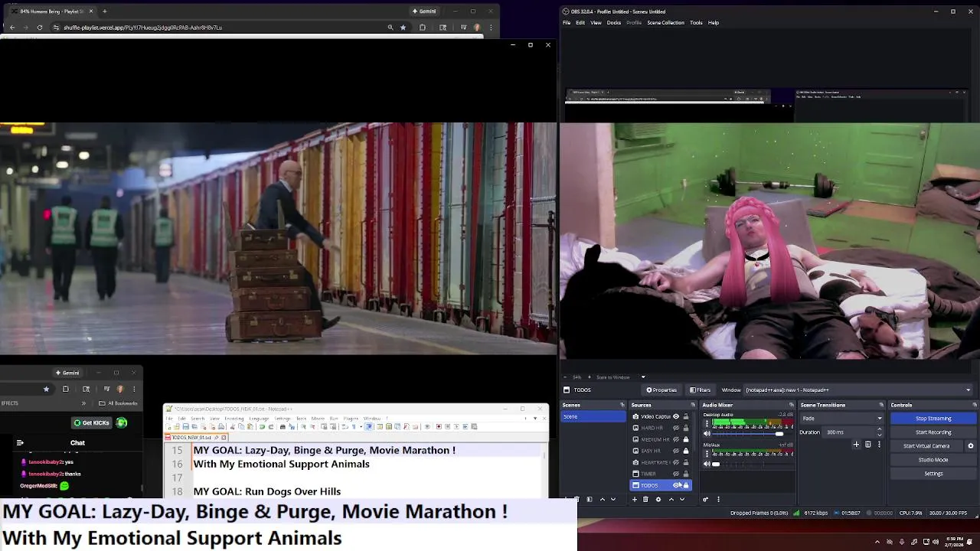Image resolution: width=980 pixels, height=551 pixels.
Task: Open selected source properties gear icon
Action: pyautogui.click(x=658, y=500)
